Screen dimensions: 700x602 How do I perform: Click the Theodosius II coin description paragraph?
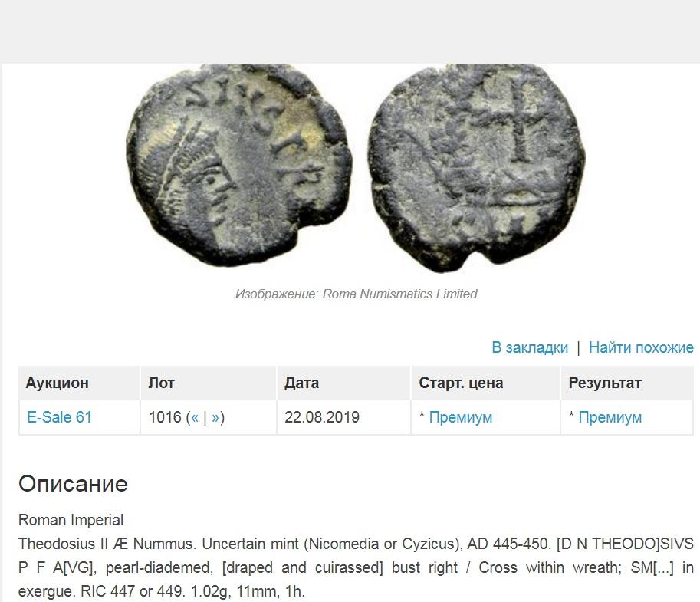[356, 567]
